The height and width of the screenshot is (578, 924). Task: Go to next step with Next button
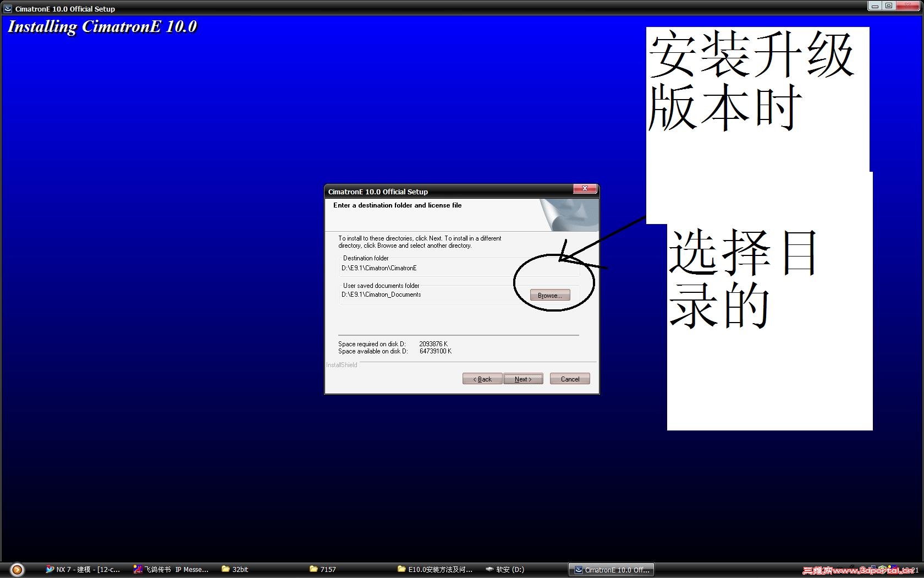[x=523, y=379]
